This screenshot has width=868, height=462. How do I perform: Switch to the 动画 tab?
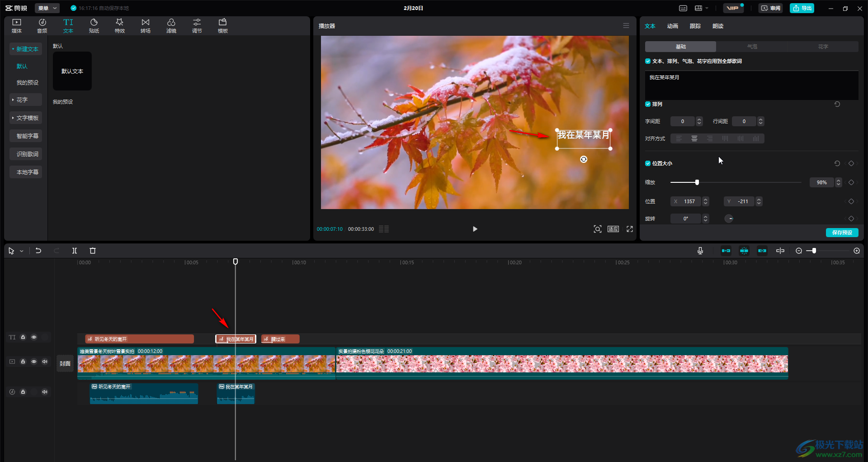pyautogui.click(x=673, y=26)
